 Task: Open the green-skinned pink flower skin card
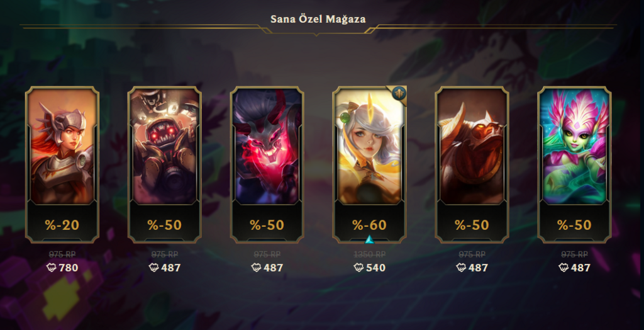(x=574, y=164)
